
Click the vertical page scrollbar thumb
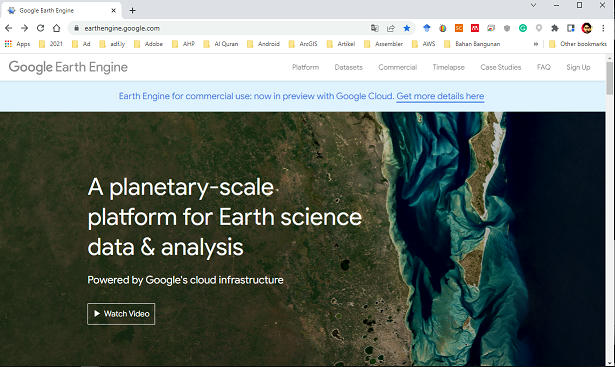(x=609, y=78)
